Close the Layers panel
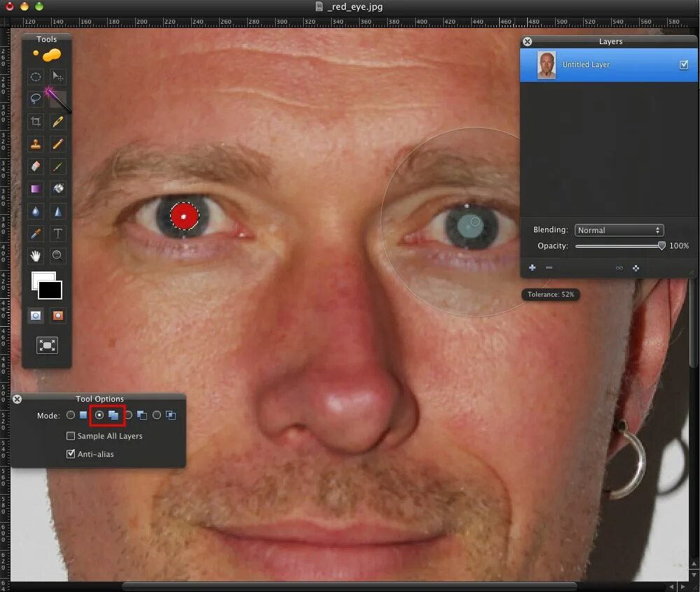Viewport: 700px width, 592px height. (527, 41)
